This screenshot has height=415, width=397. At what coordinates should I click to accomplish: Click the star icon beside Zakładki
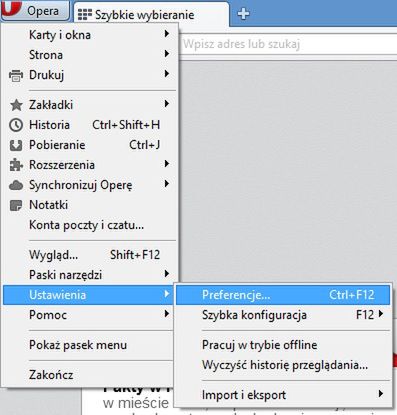(x=16, y=105)
